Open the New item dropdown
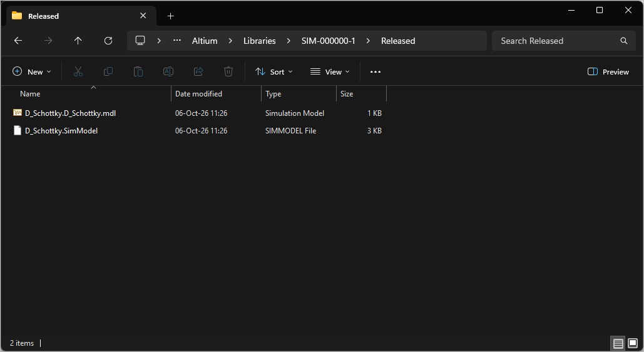The image size is (644, 352). tap(32, 71)
